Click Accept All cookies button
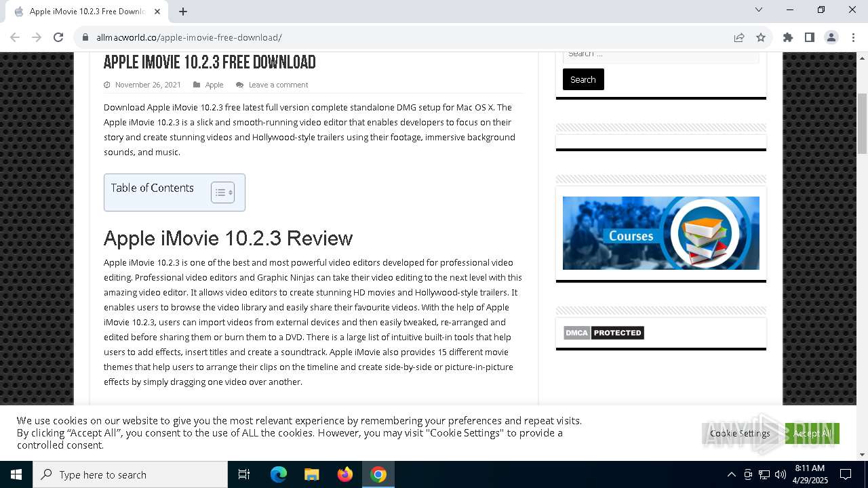 tap(812, 433)
